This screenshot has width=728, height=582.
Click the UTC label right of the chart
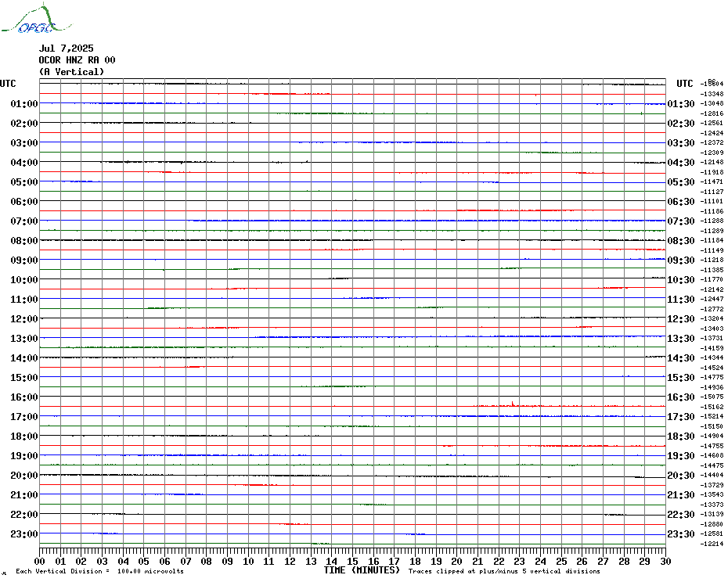684,84
